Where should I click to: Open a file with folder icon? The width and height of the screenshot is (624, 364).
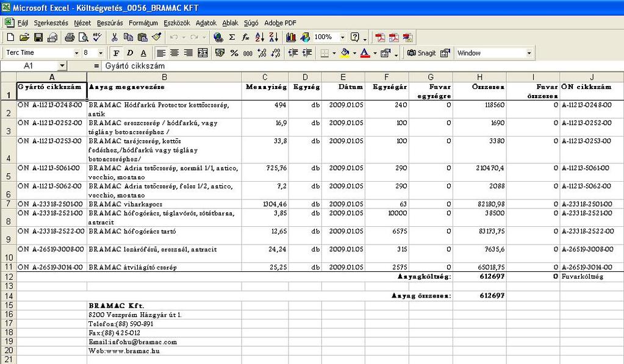(24, 37)
